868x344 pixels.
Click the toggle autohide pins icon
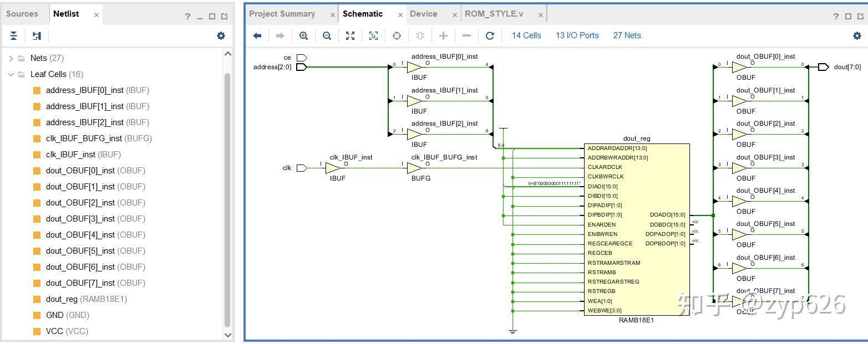coord(420,35)
